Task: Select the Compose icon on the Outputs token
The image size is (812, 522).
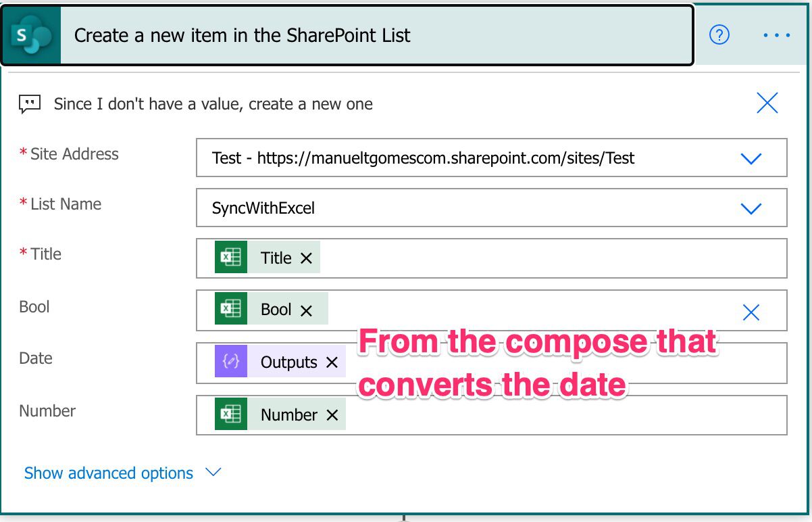Action: point(232,361)
